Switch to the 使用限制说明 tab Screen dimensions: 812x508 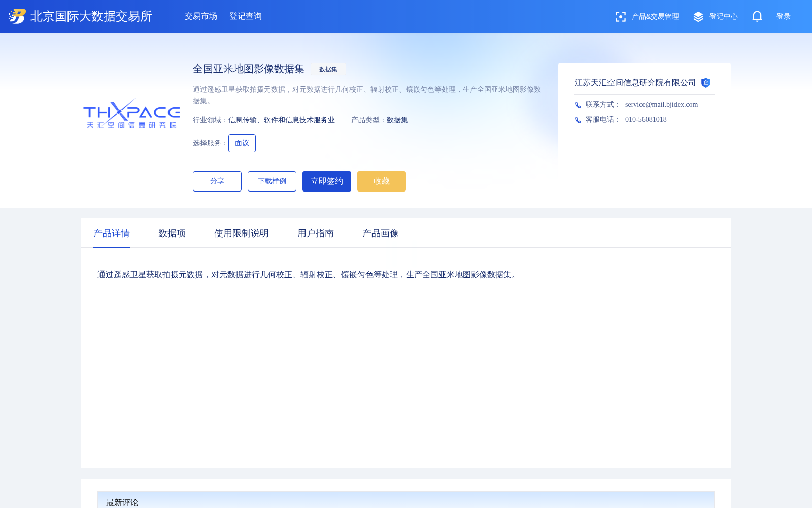pos(242,233)
